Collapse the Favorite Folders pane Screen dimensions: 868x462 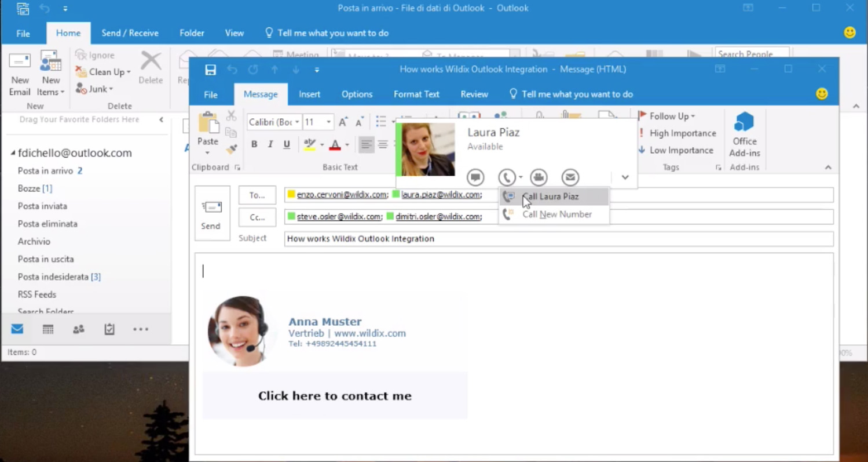tap(162, 119)
